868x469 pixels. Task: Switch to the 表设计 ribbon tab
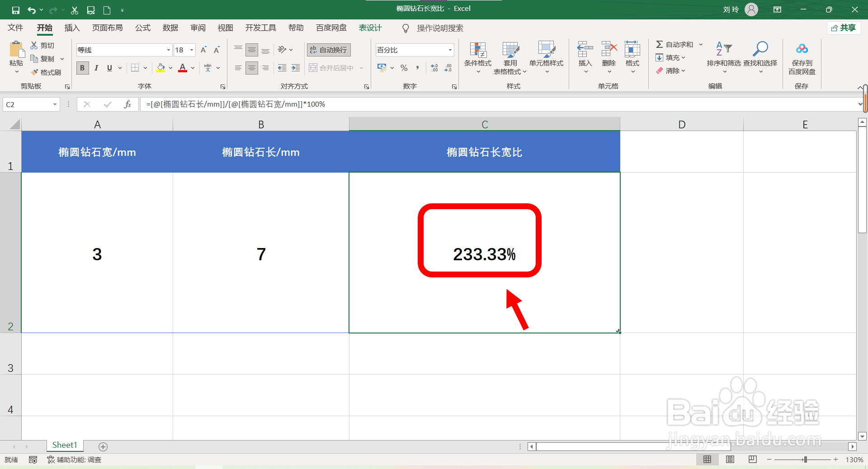click(370, 28)
